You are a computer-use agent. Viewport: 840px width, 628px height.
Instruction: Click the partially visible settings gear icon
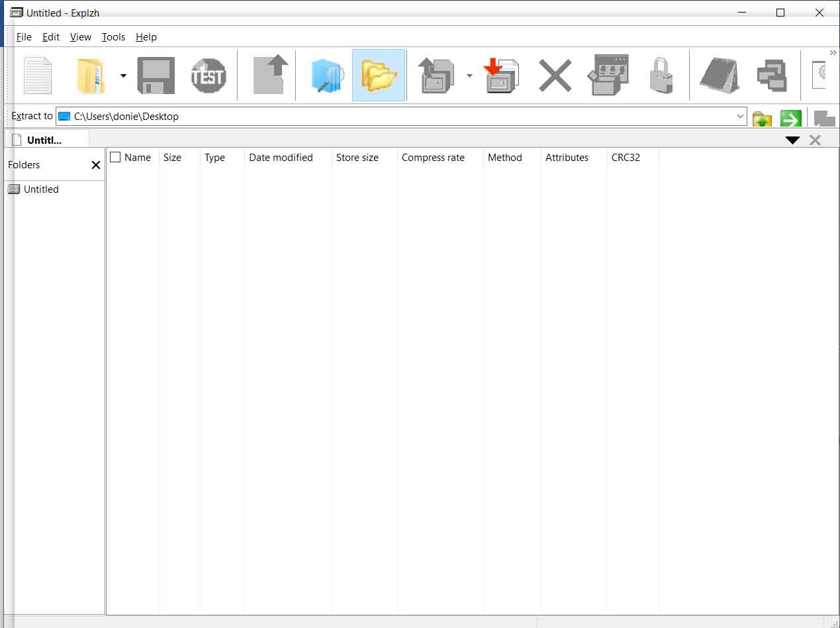819,76
